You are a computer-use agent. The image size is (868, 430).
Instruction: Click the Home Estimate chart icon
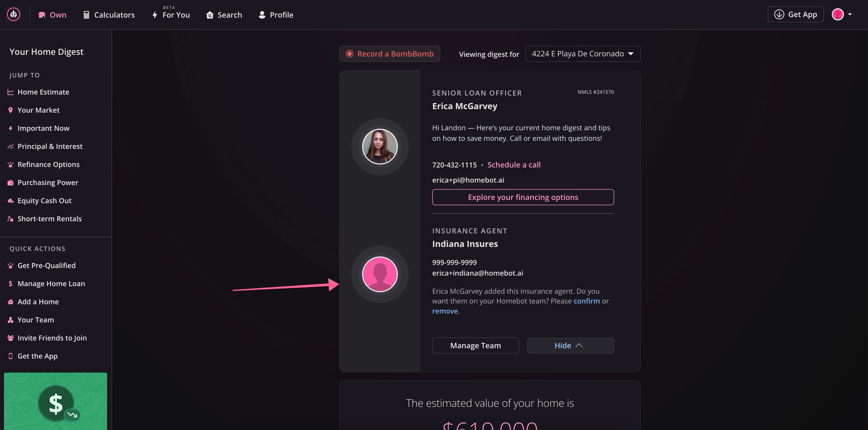pos(11,92)
